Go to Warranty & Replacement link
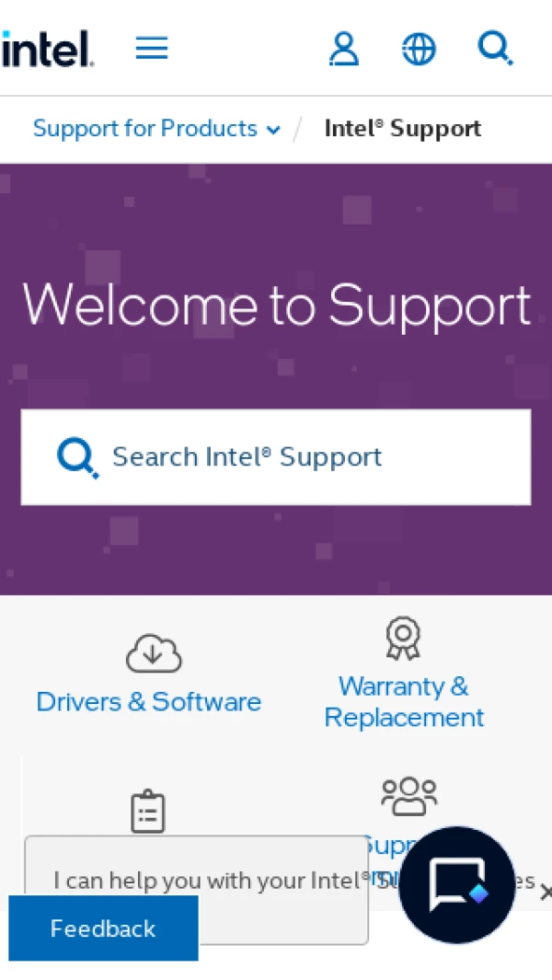The width and height of the screenshot is (552, 980). 404,702
